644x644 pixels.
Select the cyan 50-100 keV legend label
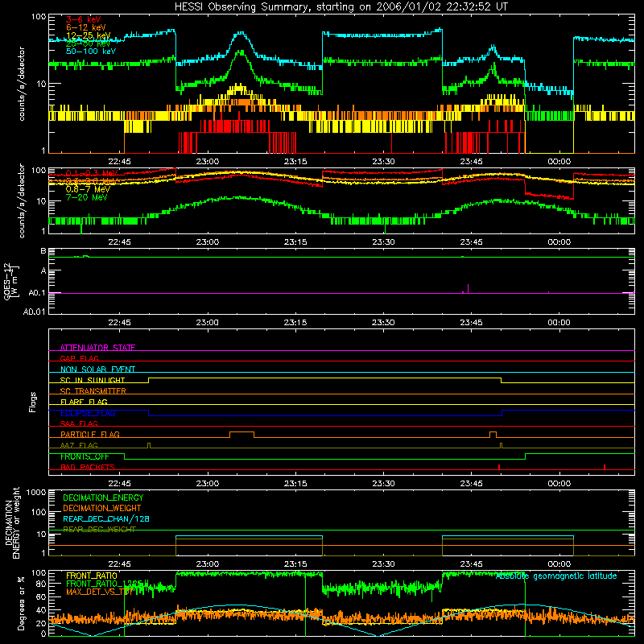(91, 52)
